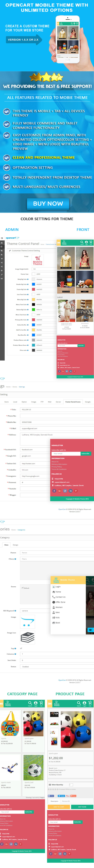Click Home icon in mobile menu
The image size is (94, 868).
pyautogui.click(x=54, y=592)
